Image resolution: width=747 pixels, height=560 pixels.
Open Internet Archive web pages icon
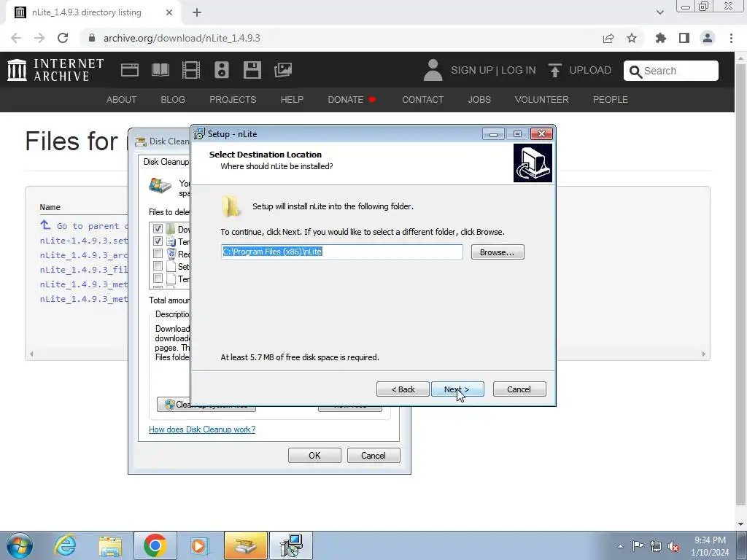[130, 70]
